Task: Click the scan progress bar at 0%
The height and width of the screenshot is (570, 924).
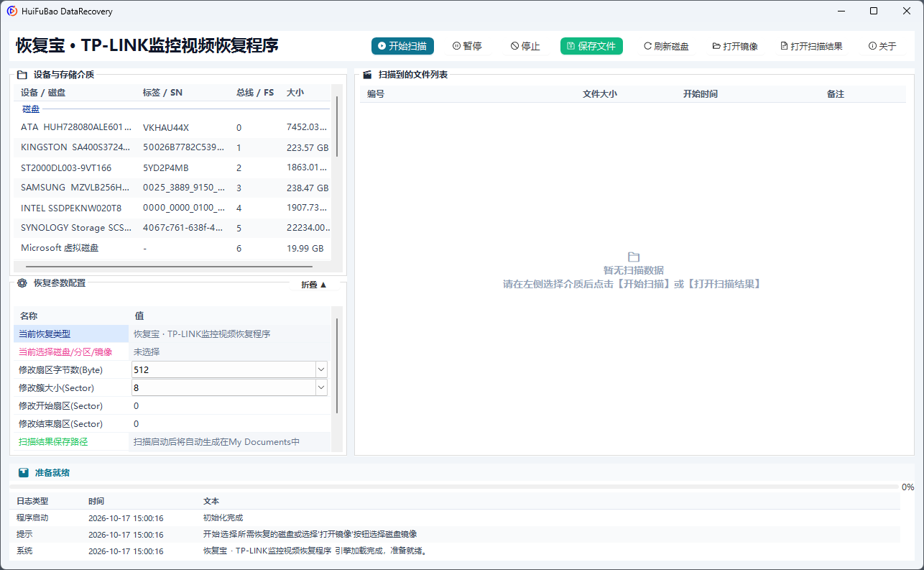Action: [455, 487]
